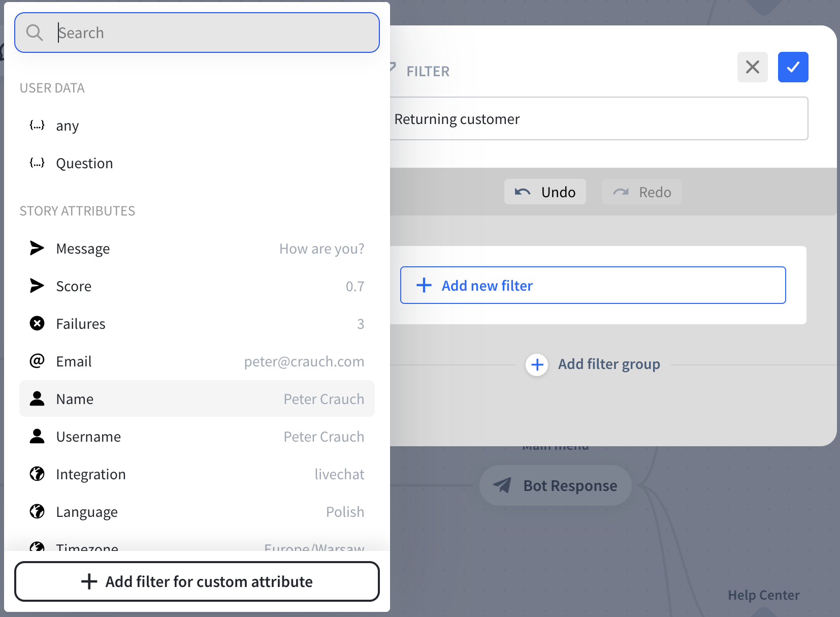Click the Name person icon
The image size is (840, 617).
tap(37, 398)
